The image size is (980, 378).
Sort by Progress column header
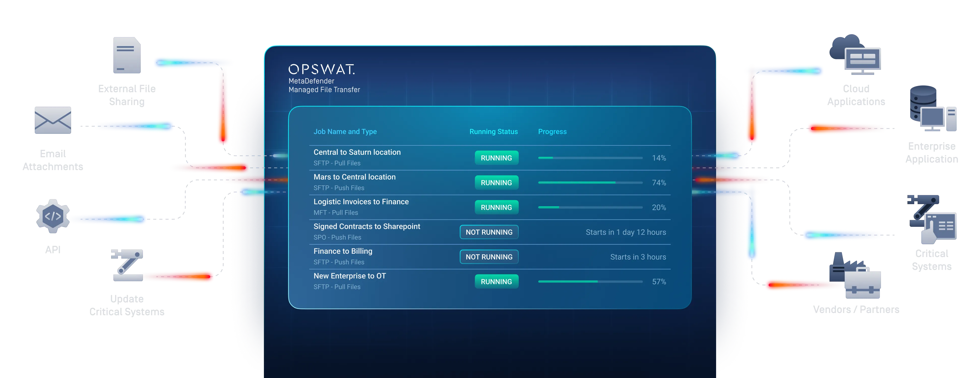(x=552, y=132)
